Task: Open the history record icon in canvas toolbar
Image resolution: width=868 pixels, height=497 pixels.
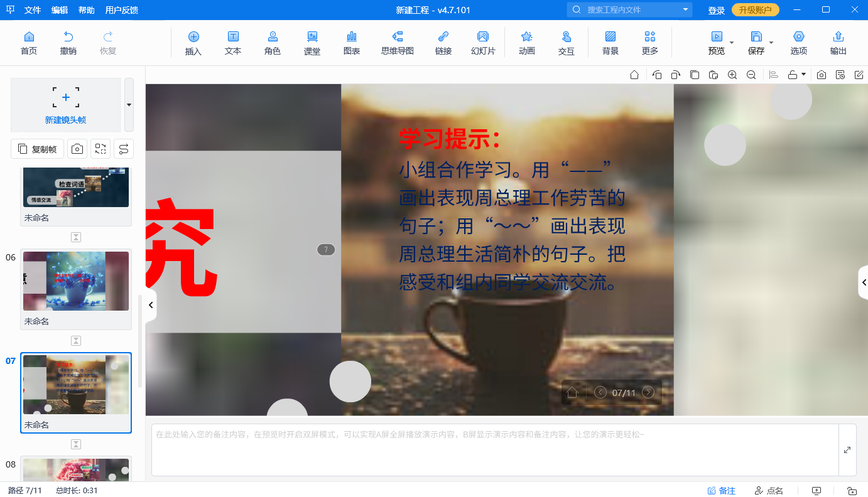Action: pyautogui.click(x=840, y=75)
